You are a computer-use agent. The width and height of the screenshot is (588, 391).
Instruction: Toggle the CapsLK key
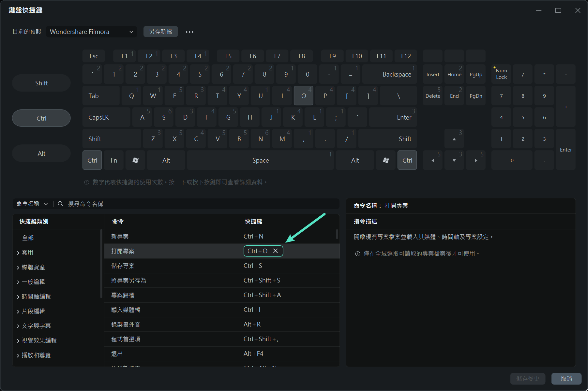[x=106, y=117]
